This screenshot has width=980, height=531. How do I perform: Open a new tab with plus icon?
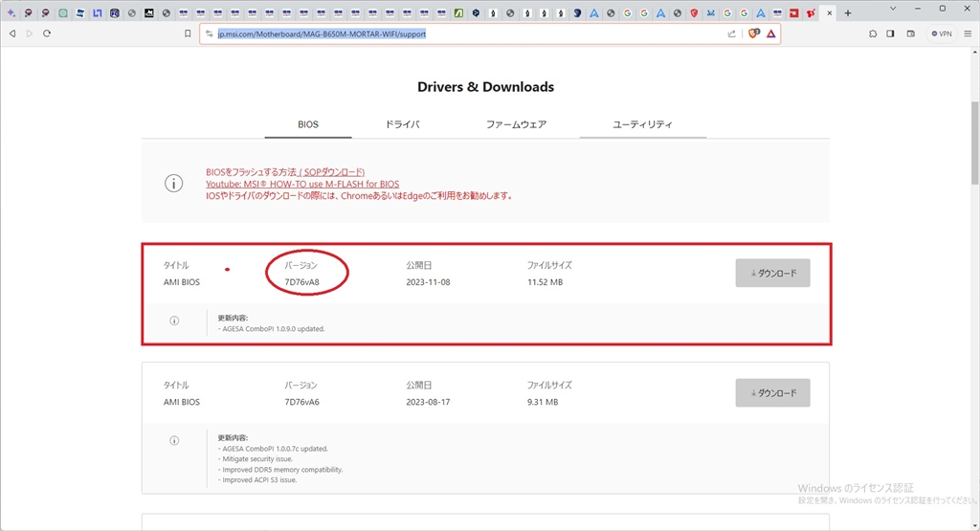click(848, 12)
